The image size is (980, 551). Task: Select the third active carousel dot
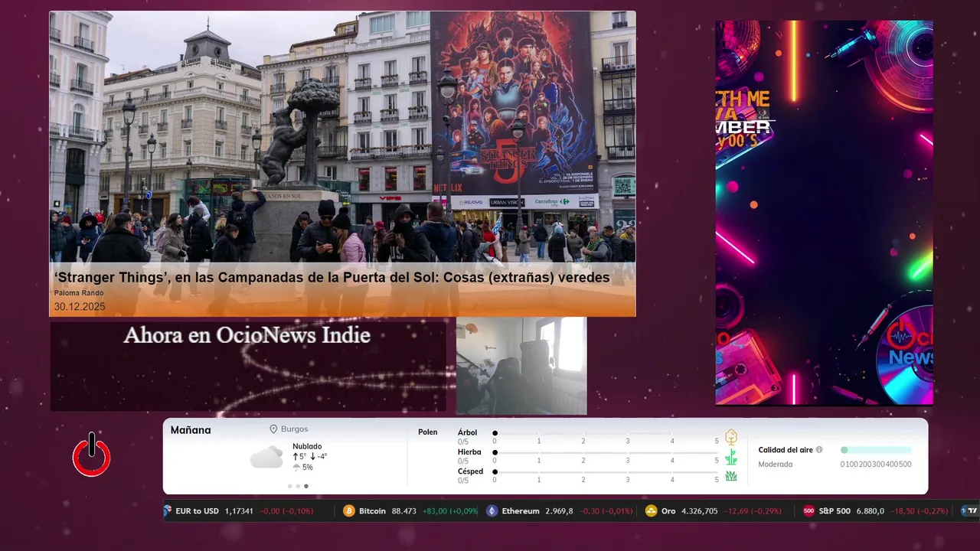pos(306,486)
